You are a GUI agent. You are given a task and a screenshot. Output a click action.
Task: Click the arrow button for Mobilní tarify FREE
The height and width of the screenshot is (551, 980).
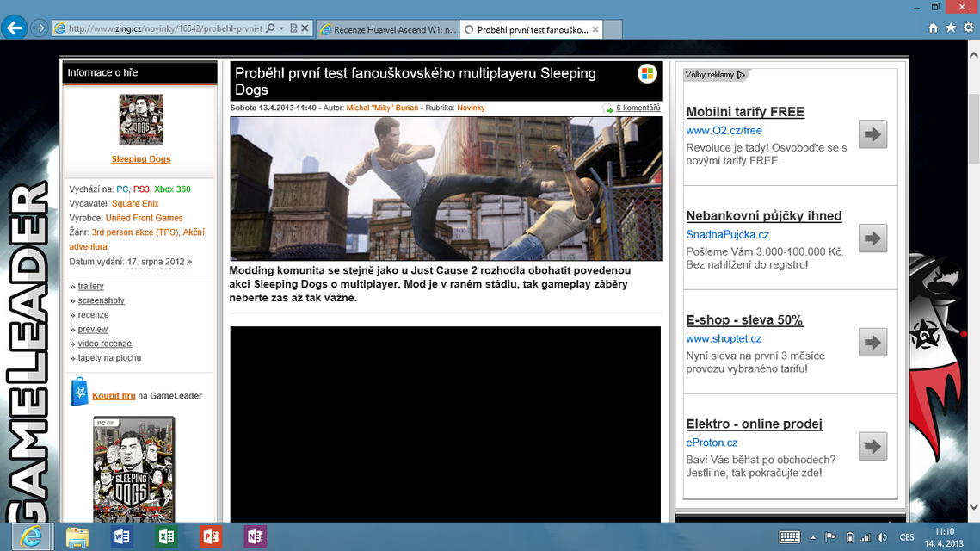pyautogui.click(x=872, y=134)
